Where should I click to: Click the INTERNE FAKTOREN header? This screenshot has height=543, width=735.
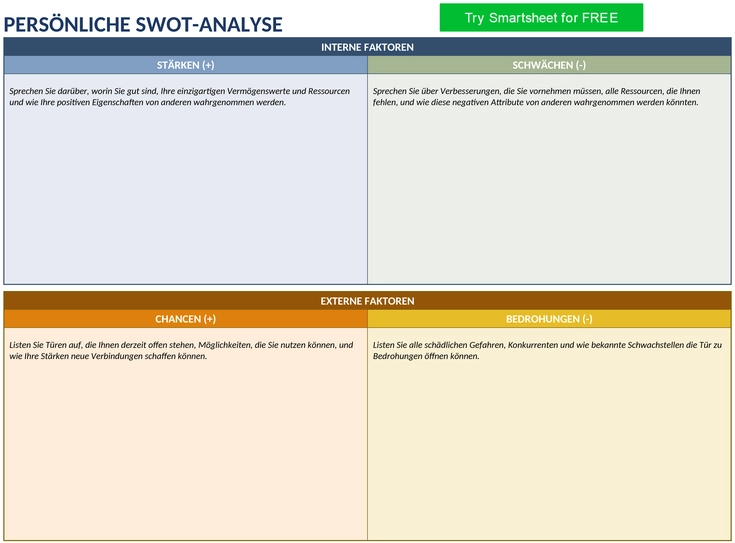pos(367,47)
